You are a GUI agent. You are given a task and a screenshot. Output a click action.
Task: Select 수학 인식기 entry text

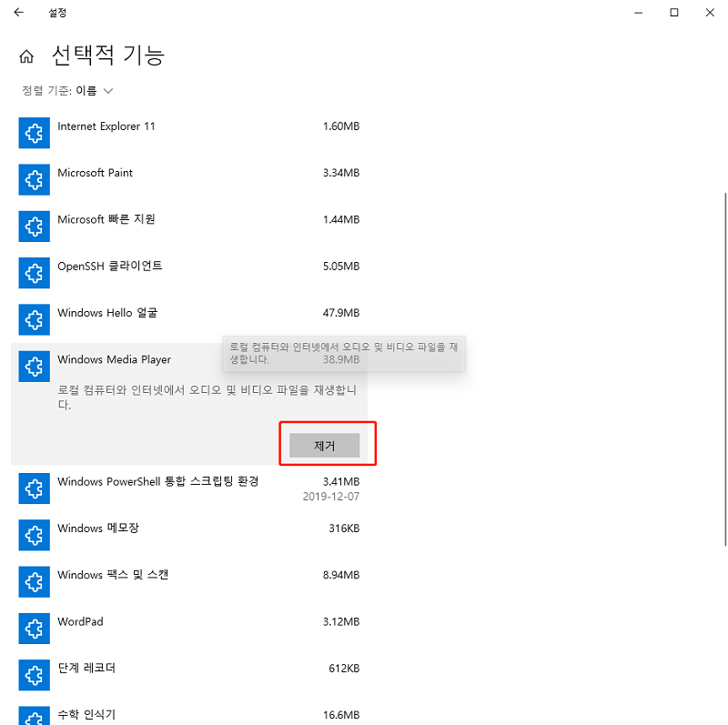(x=86, y=715)
